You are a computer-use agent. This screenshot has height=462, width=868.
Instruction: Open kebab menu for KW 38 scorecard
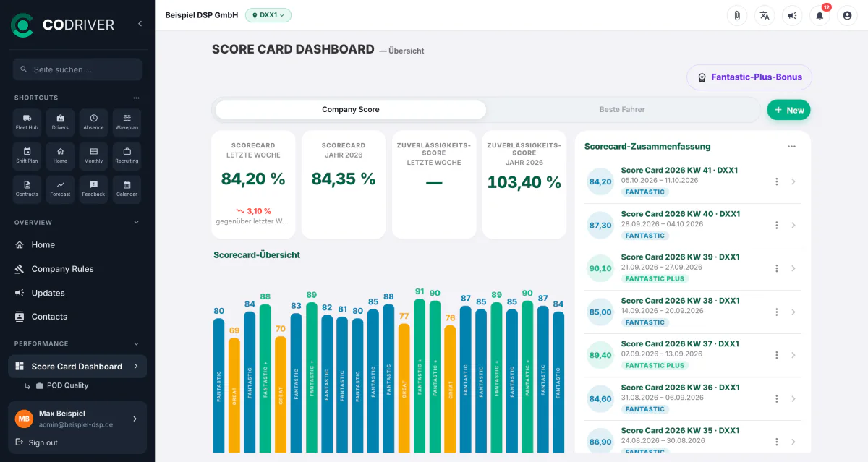777,312
